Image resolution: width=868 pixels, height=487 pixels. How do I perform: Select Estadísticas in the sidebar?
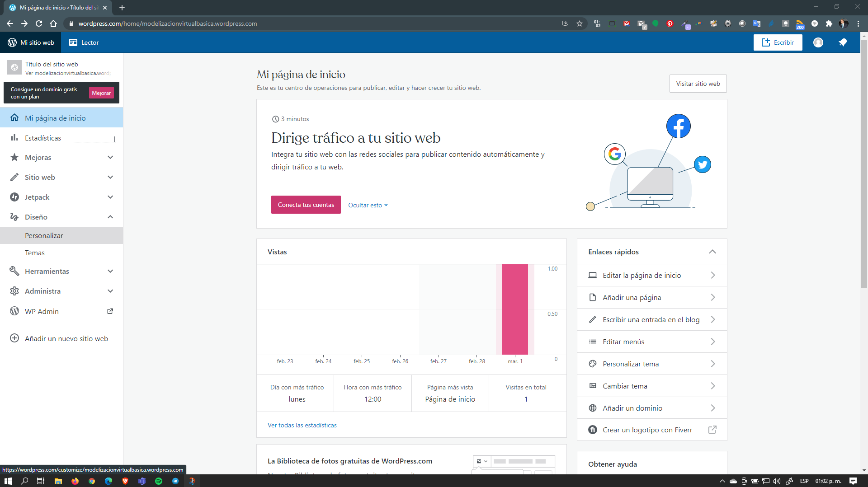click(x=43, y=138)
